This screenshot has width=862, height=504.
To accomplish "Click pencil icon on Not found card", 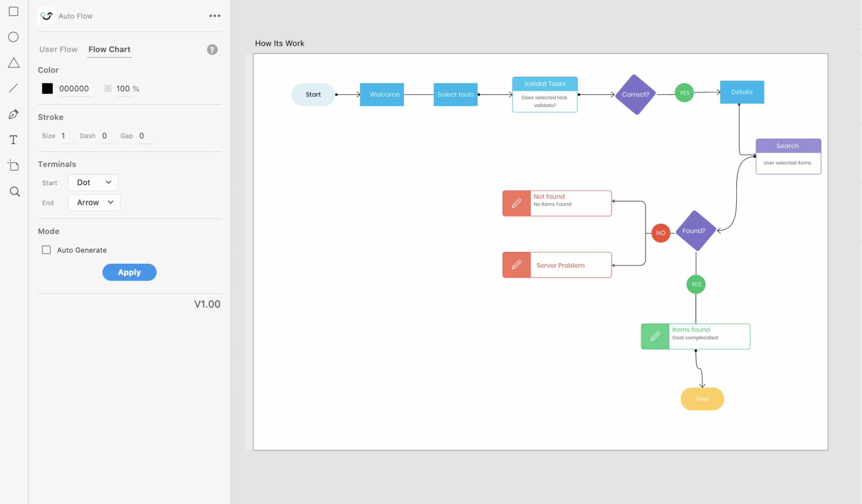I will coord(516,203).
